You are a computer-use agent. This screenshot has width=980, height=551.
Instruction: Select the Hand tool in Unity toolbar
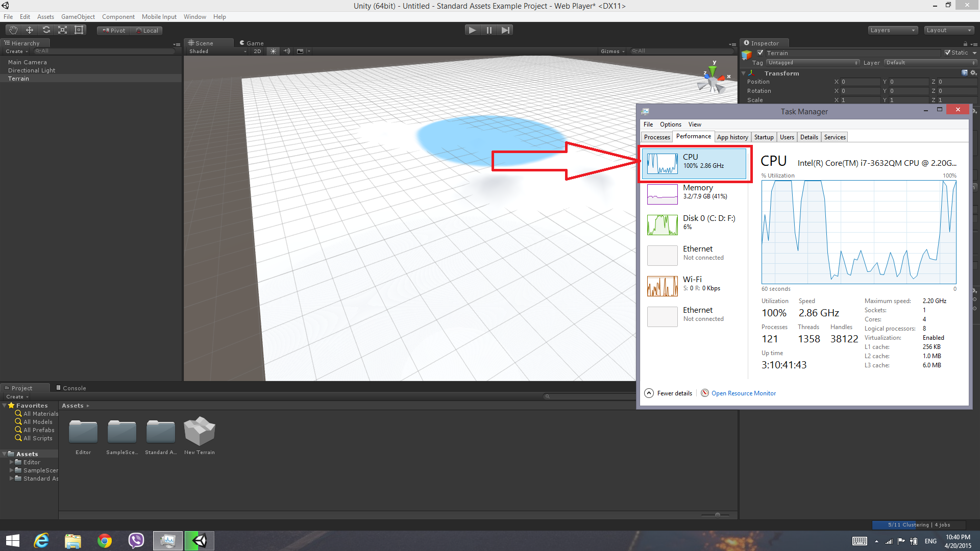[13, 30]
